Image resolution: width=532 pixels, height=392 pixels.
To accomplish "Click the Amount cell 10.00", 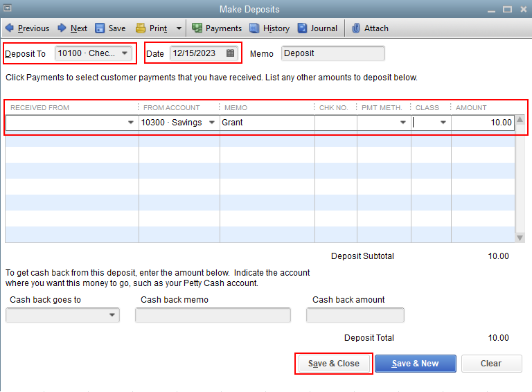I will pyautogui.click(x=483, y=123).
